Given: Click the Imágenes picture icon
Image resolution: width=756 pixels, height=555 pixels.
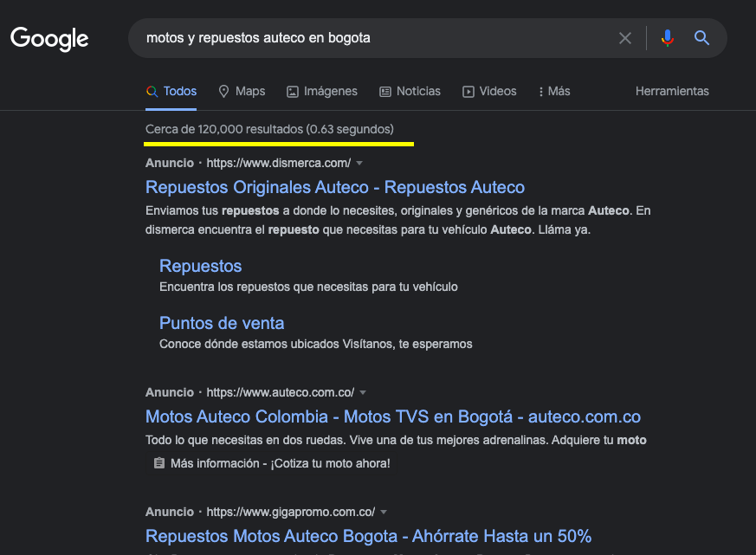Looking at the screenshot, I should tap(293, 92).
